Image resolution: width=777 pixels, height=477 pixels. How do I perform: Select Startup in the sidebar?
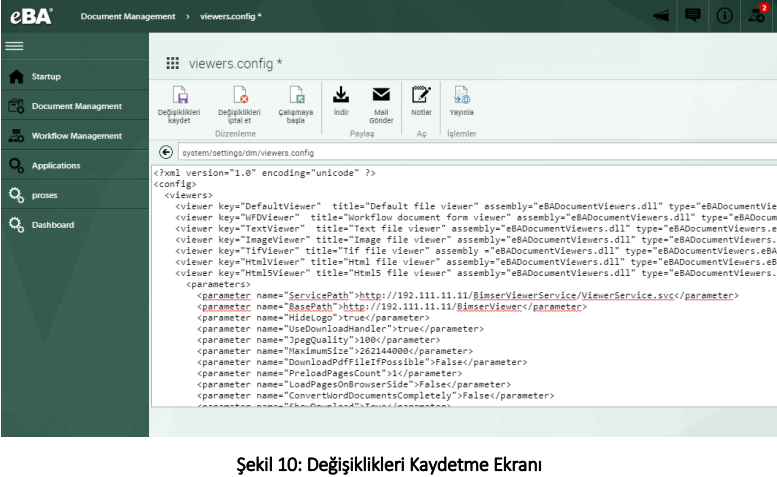(45, 76)
